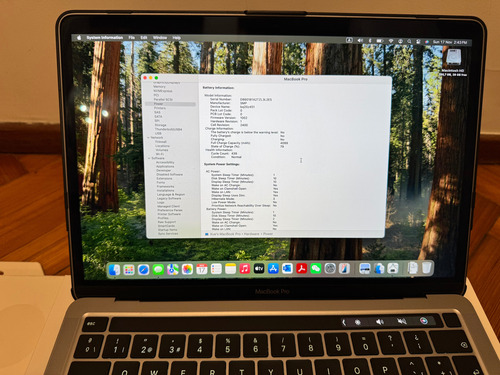Open the battery status menu
The image size is (500, 375).
(380, 41)
